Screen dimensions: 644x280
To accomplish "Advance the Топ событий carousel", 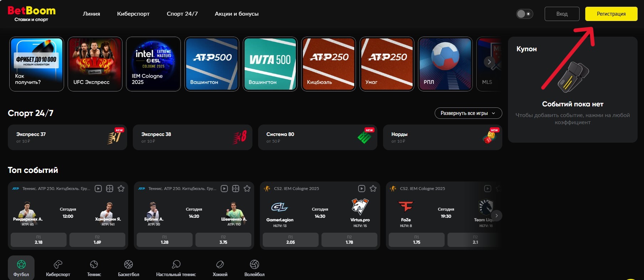I will (x=497, y=216).
